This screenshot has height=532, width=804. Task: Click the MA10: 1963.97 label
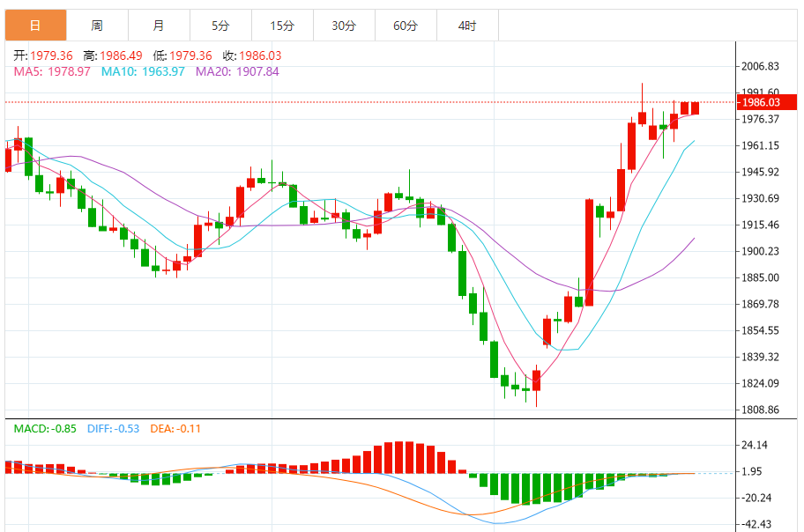(x=143, y=71)
